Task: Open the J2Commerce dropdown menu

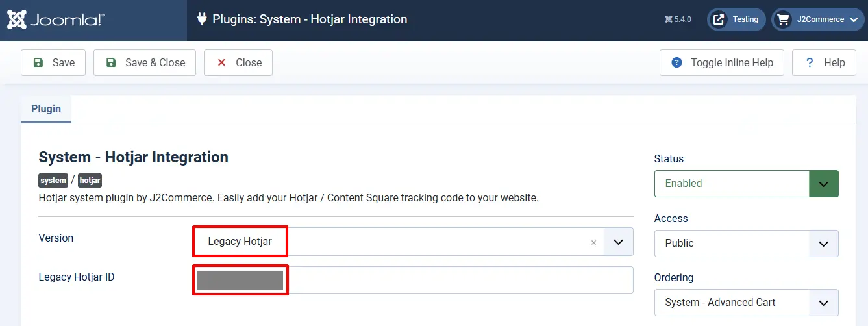Action: [x=819, y=19]
